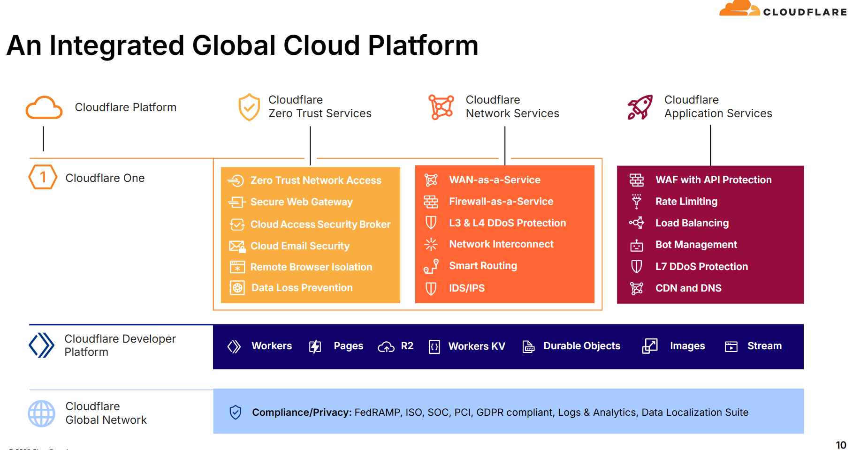The image size is (868, 450).
Task: Click the 'Cloudflare One' label
Action: pos(105,178)
